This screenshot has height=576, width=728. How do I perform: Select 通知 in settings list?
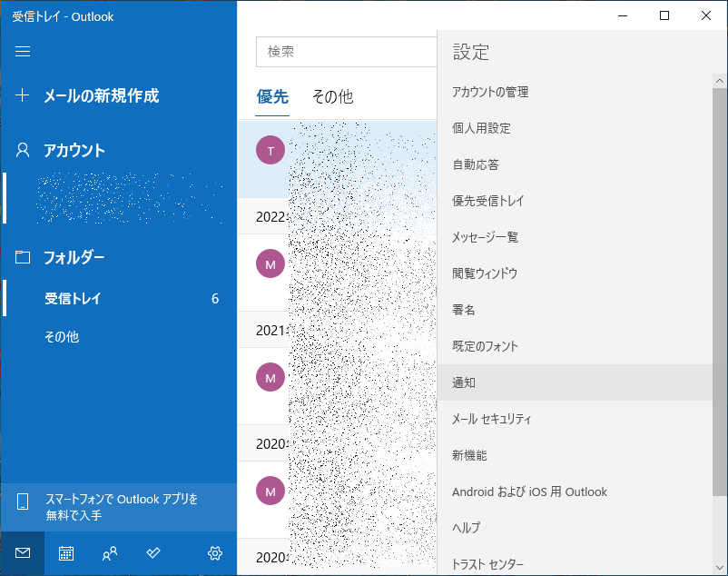pyautogui.click(x=464, y=382)
